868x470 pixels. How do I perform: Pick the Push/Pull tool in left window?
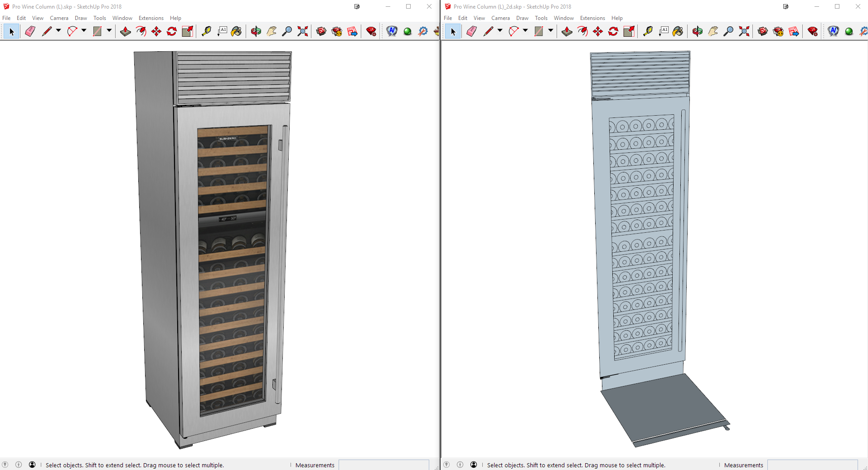pyautogui.click(x=126, y=31)
